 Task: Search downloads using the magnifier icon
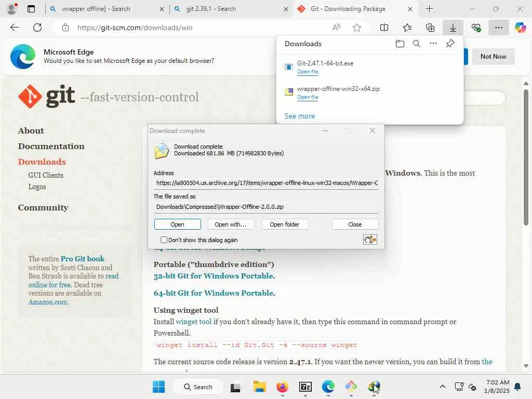tap(416, 44)
